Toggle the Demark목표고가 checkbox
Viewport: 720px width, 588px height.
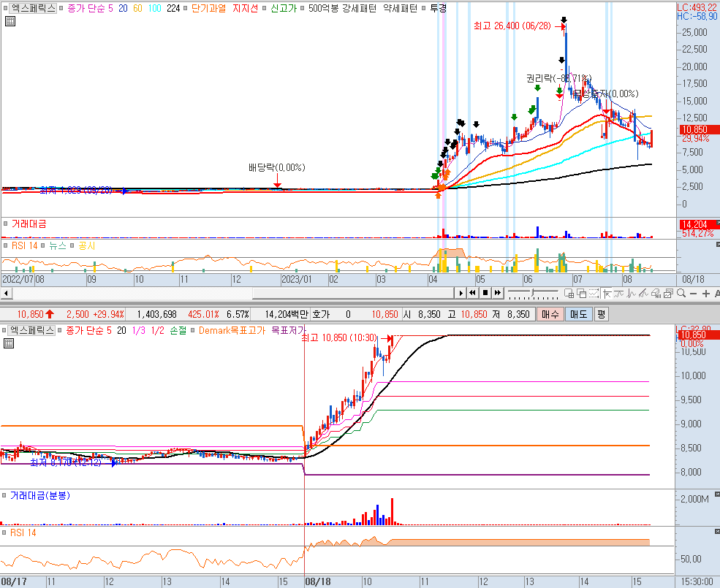point(193,330)
